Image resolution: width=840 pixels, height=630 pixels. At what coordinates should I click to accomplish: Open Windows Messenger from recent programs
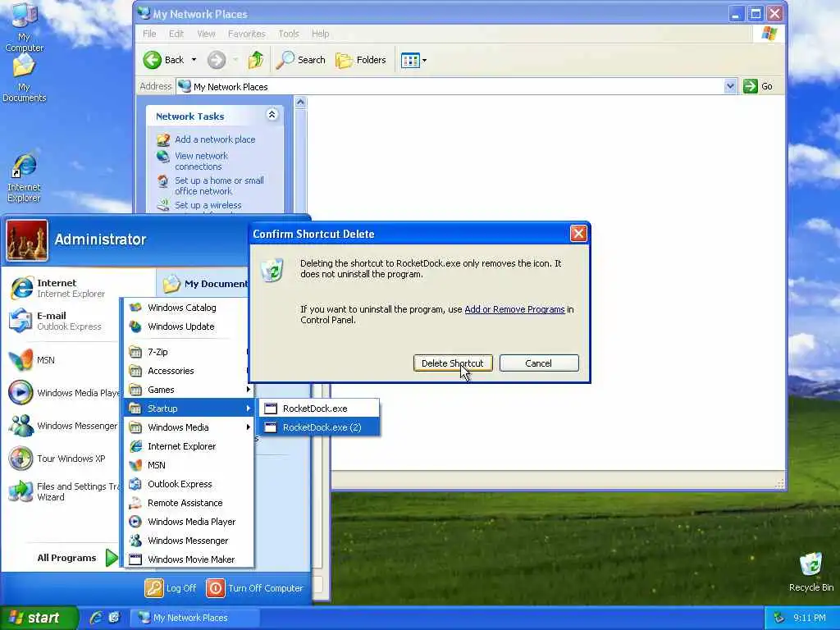pyautogui.click(x=62, y=426)
